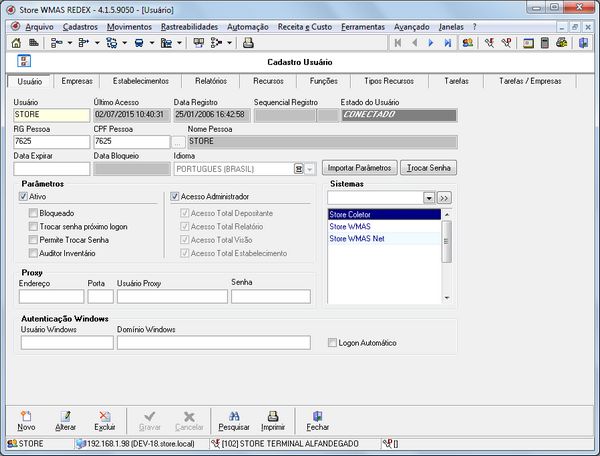Go to previous record arrow

click(414, 43)
